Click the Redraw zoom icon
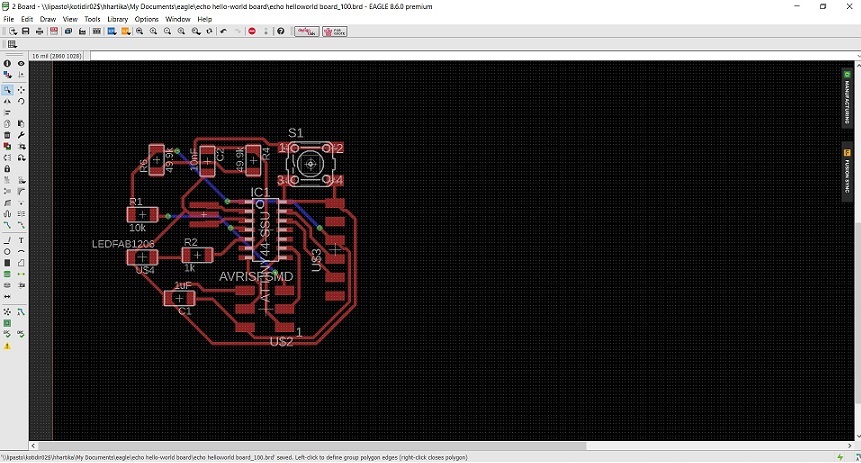This screenshot has width=861, height=463. (x=209, y=31)
